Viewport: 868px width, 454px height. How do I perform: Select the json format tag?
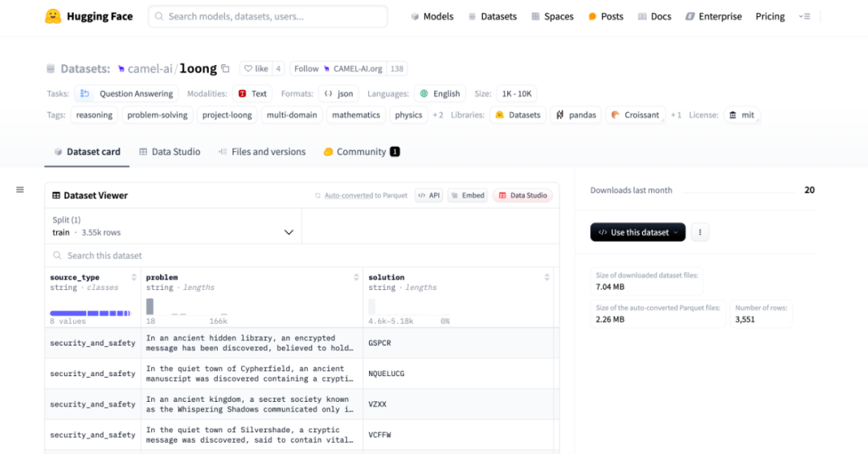[x=339, y=93]
